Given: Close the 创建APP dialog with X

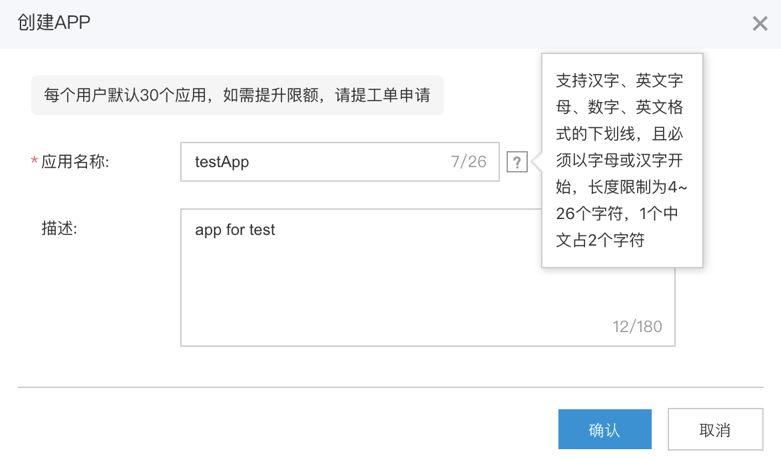Looking at the screenshot, I should [x=760, y=23].
